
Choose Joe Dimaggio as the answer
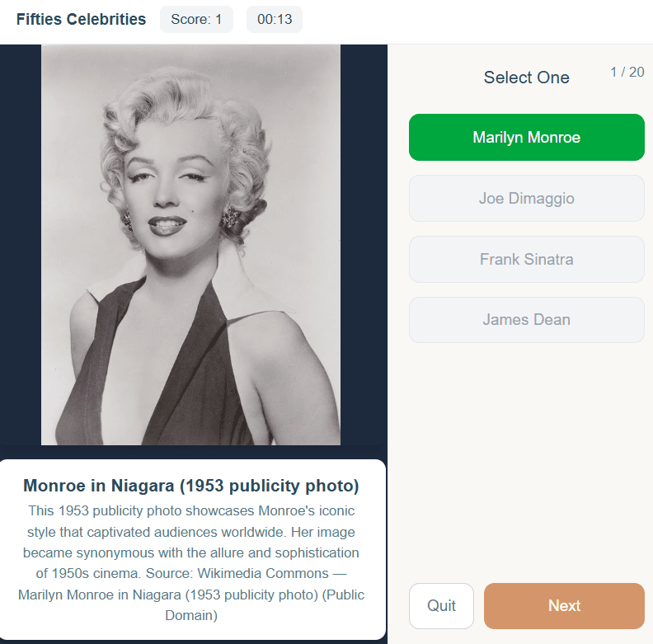click(x=526, y=199)
